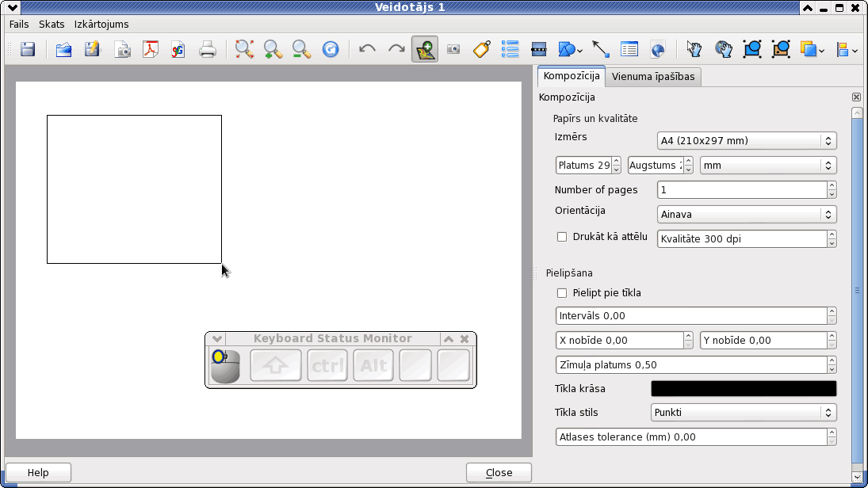Switch to the Kompozīcija tab
Screen dimensions: 868x488
point(572,76)
